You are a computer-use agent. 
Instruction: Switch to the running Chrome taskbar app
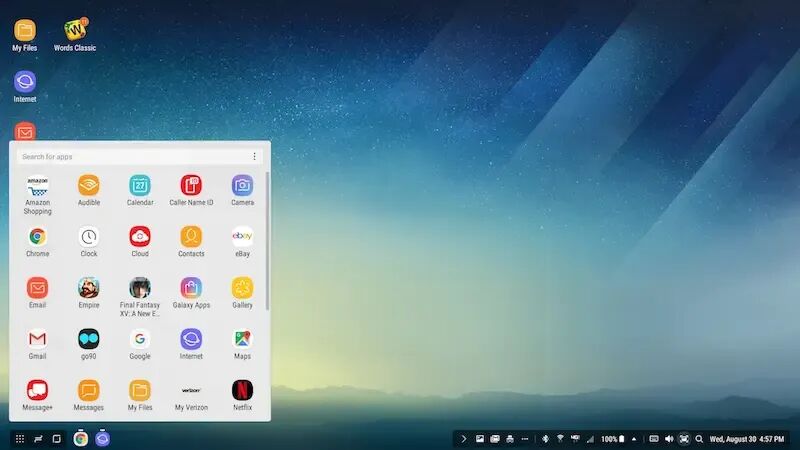pyautogui.click(x=81, y=438)
